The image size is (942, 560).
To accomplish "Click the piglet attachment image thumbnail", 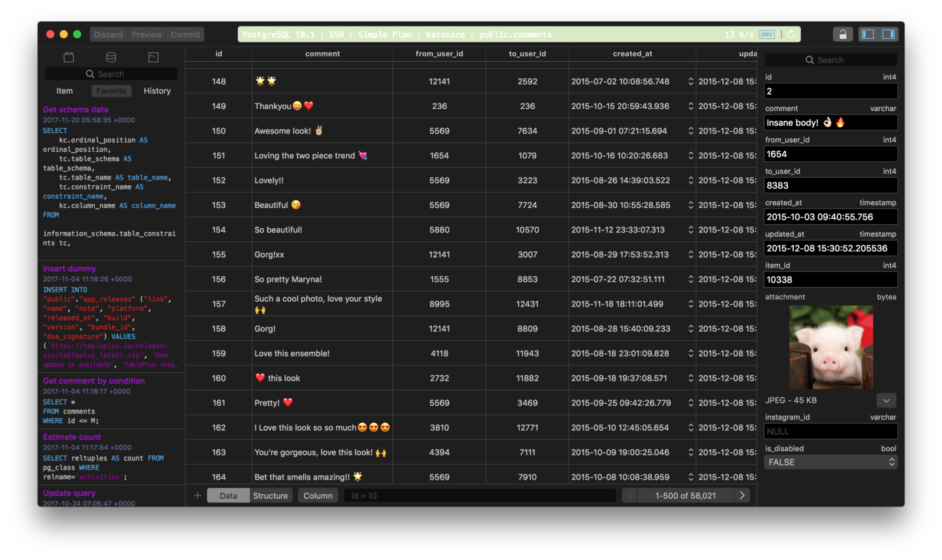I will 831,347.
